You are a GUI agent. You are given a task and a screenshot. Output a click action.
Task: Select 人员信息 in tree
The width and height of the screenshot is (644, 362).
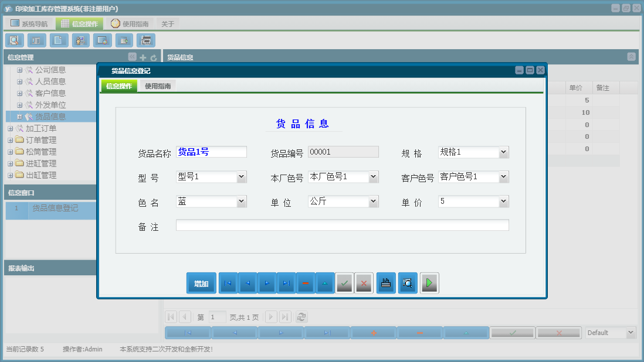pyautogui.click(x=50, y=81)
